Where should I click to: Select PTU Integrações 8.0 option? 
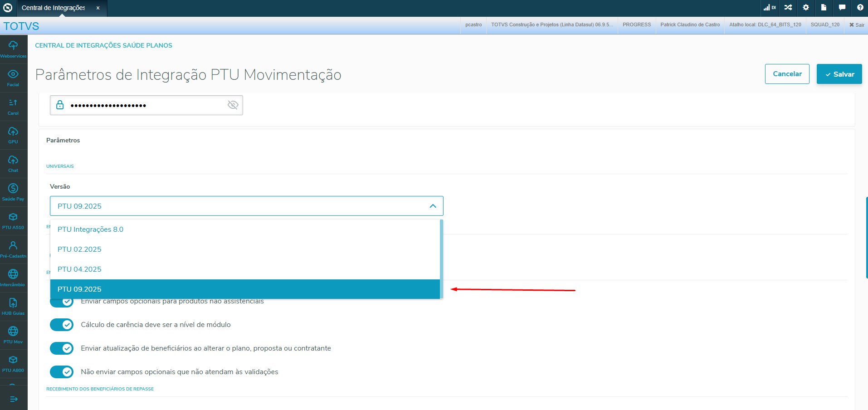245,229
